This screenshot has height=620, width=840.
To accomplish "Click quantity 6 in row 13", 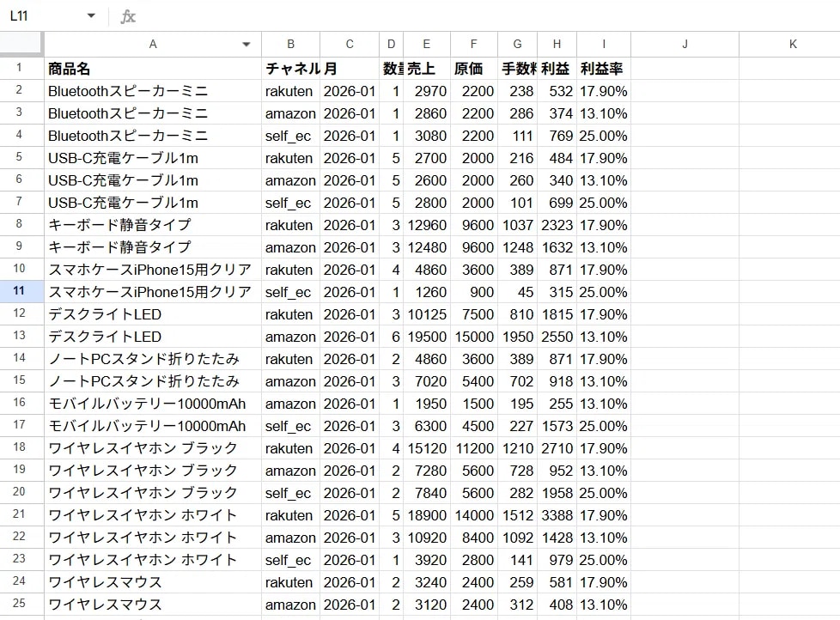I will pos(391,337).
